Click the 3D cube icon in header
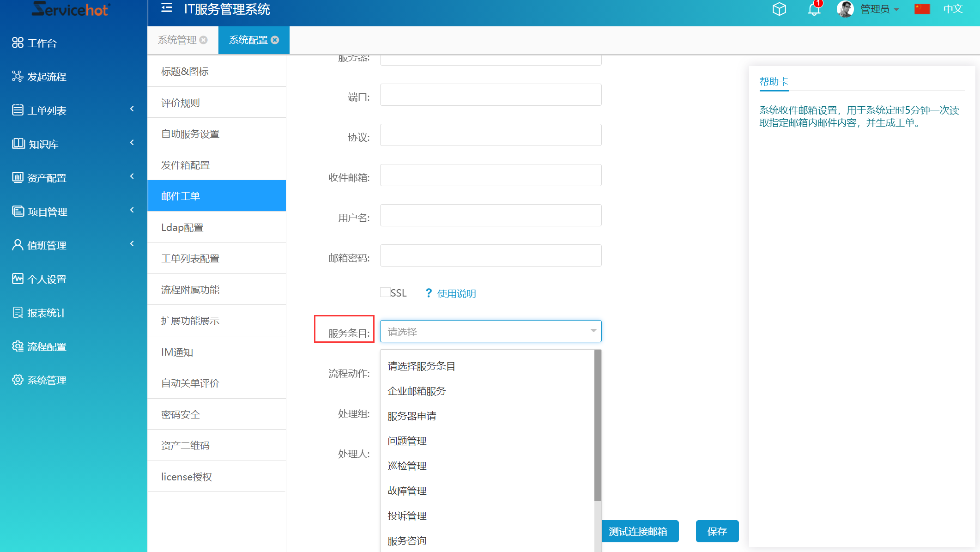The image size is (980, 552). 779,9
